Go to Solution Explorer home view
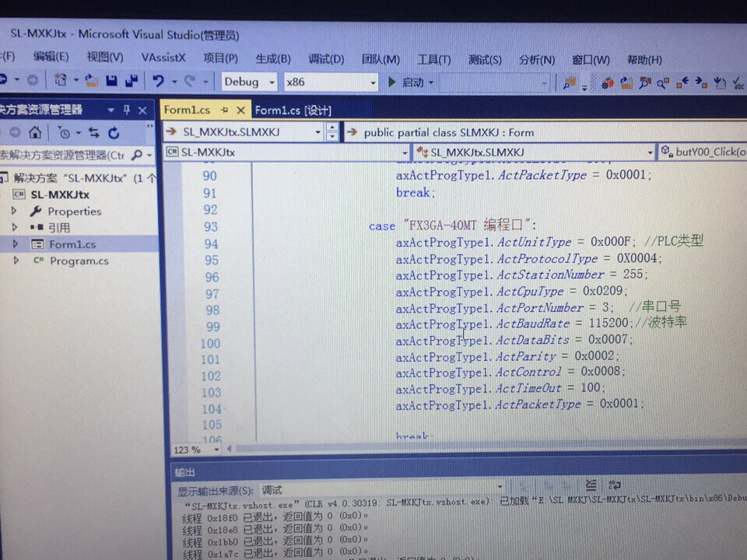747x560 pixels. coord(35,132)
